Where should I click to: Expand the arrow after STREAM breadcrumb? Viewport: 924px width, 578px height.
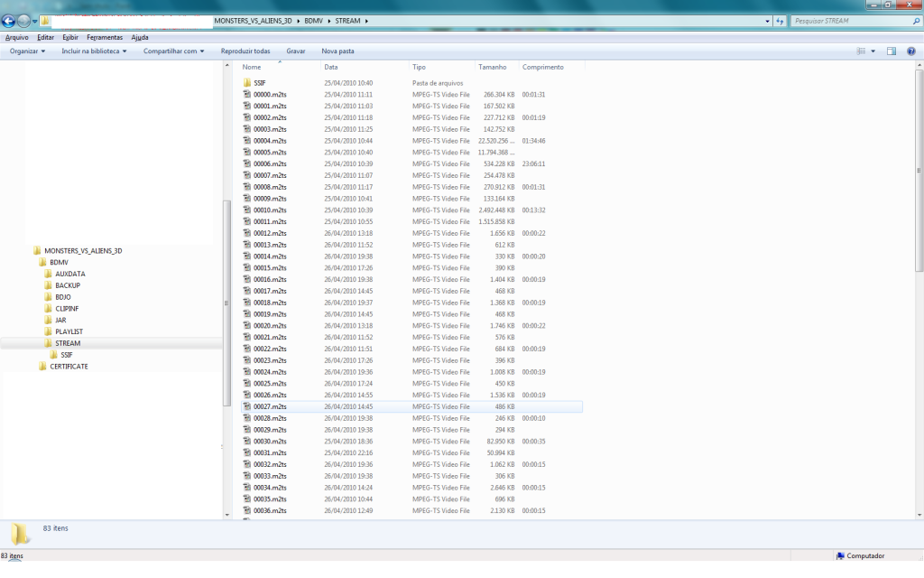tap(366, 21)
